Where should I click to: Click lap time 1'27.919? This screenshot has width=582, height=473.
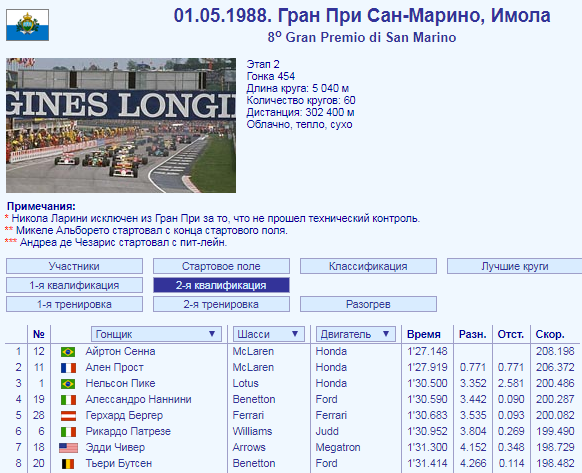427,367
